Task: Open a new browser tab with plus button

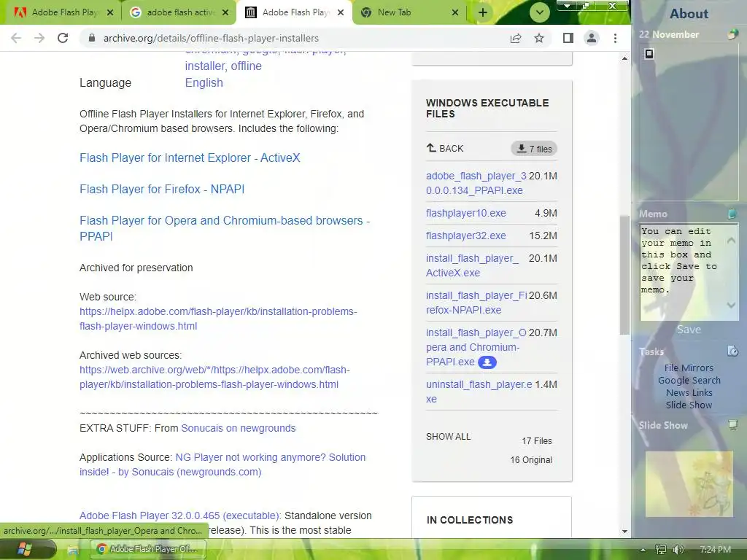Action: pos(483,12)
